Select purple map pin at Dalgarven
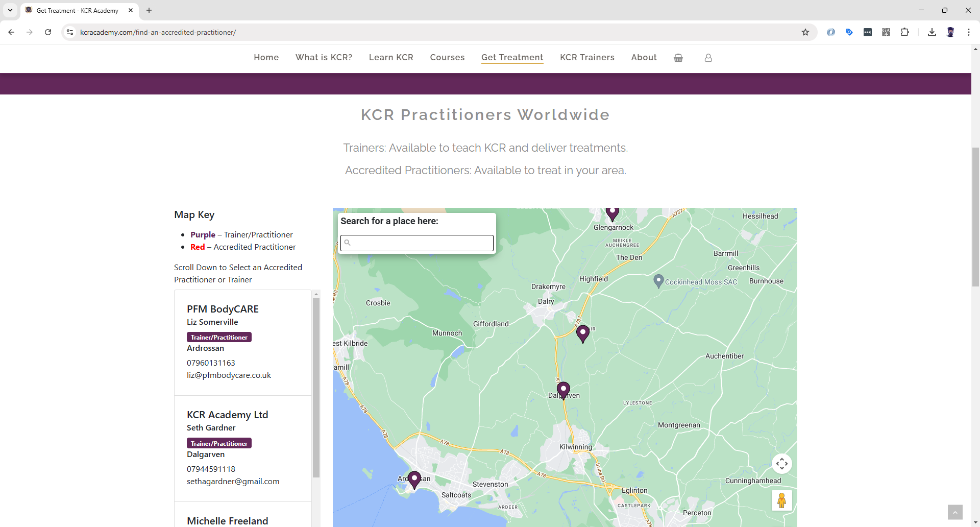Image resolution: width=980 pixels, height=527 pixels. click(x=563, y=391)
